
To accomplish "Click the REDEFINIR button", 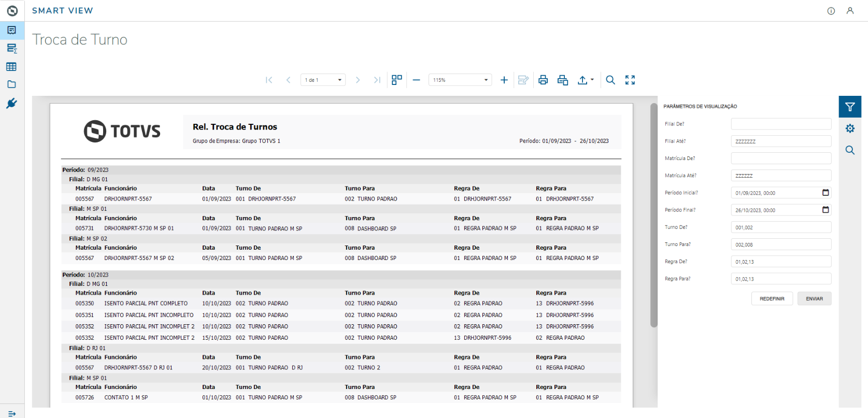I will 772,298.
